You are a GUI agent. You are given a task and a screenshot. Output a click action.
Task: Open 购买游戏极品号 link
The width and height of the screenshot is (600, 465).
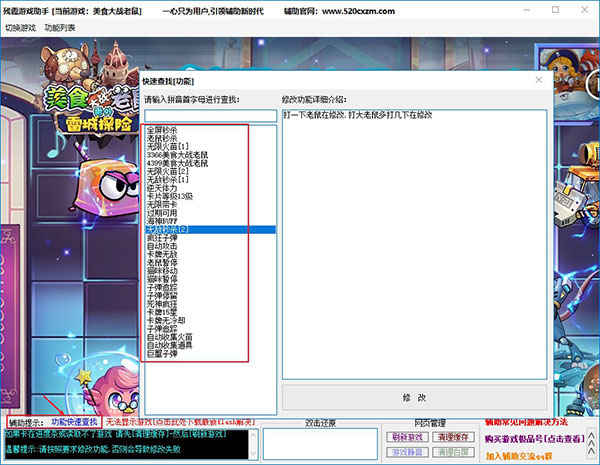(534, 439)
